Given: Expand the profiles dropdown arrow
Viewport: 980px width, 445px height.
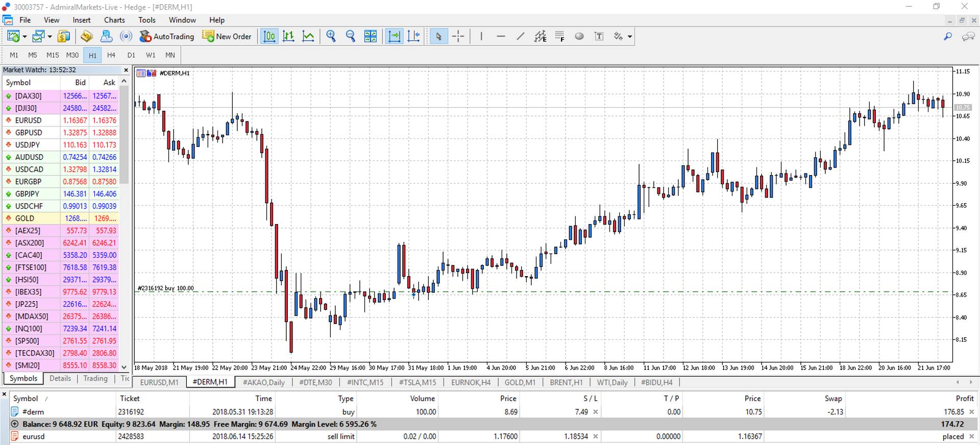Looking at the screenshot, I should (x=50, y=37).
